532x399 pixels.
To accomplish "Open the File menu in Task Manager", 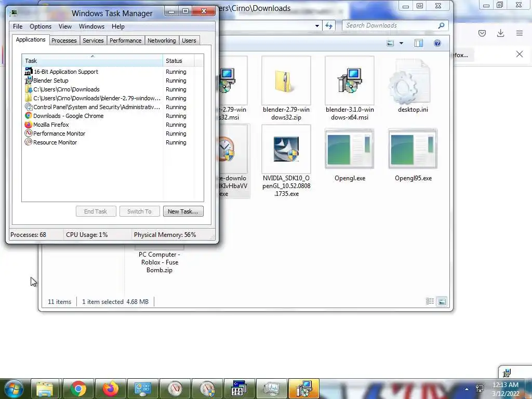I will (18, 26).
